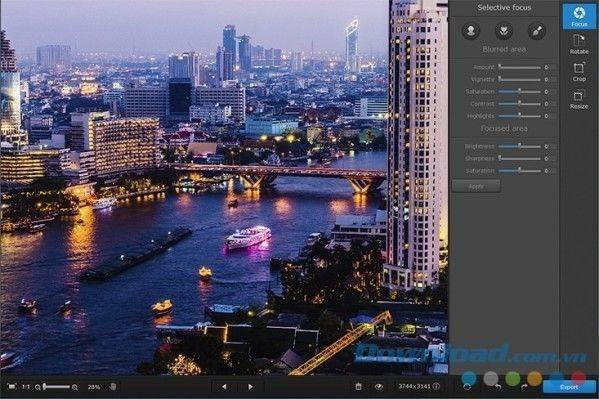Click the 3744x3141 dimensions text

pyautogui.click(x=415, y=387)
